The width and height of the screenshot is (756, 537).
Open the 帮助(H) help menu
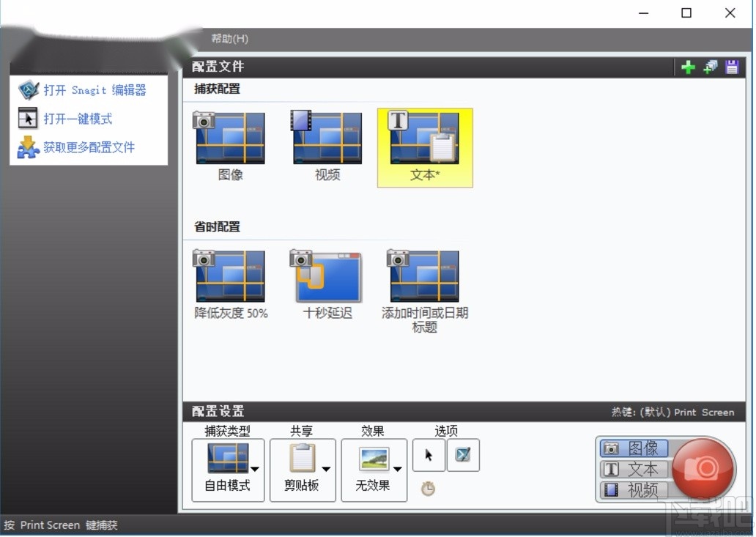pyautogui.click(x=229, y=39)
